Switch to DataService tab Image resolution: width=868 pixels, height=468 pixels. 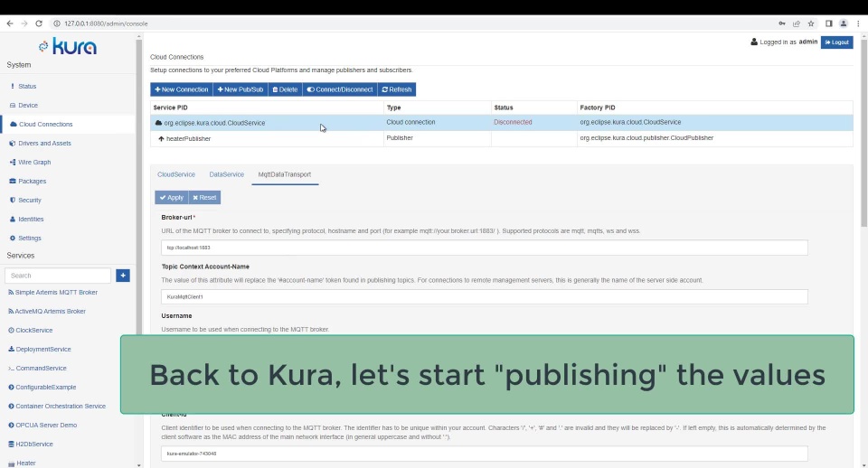(226, 174)
